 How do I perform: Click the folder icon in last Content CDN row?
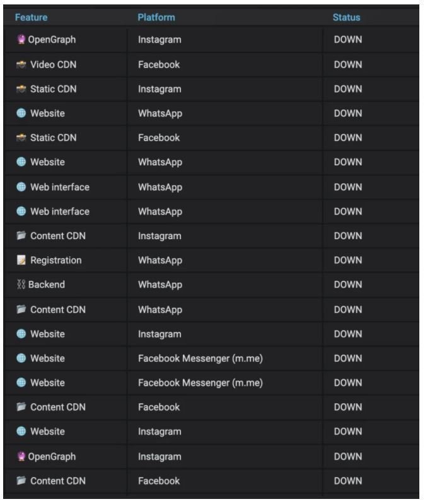coord(21,481)
